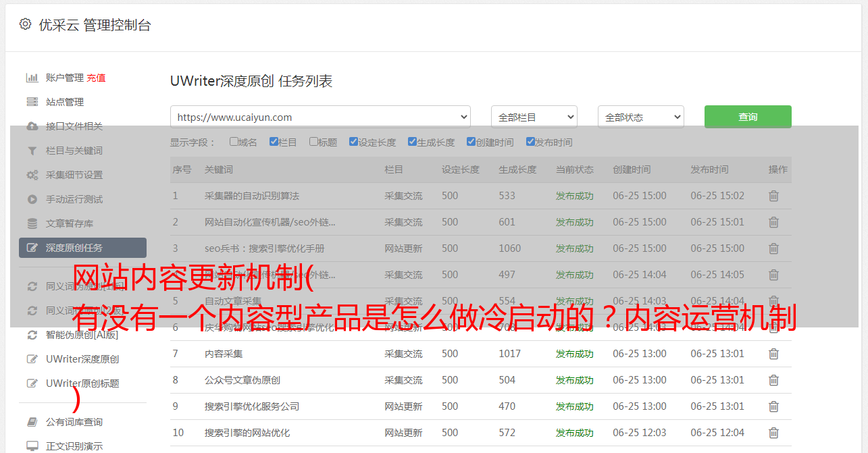The width and height of the screenshot is (868, 453).
Task: Delete task 1 采集器的自动识别算法 via trash icon
Action: point(773,196)
